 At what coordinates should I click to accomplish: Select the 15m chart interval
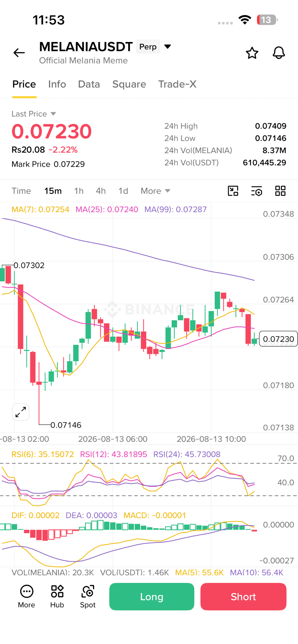pyautogui.click(x=53, y=191)
